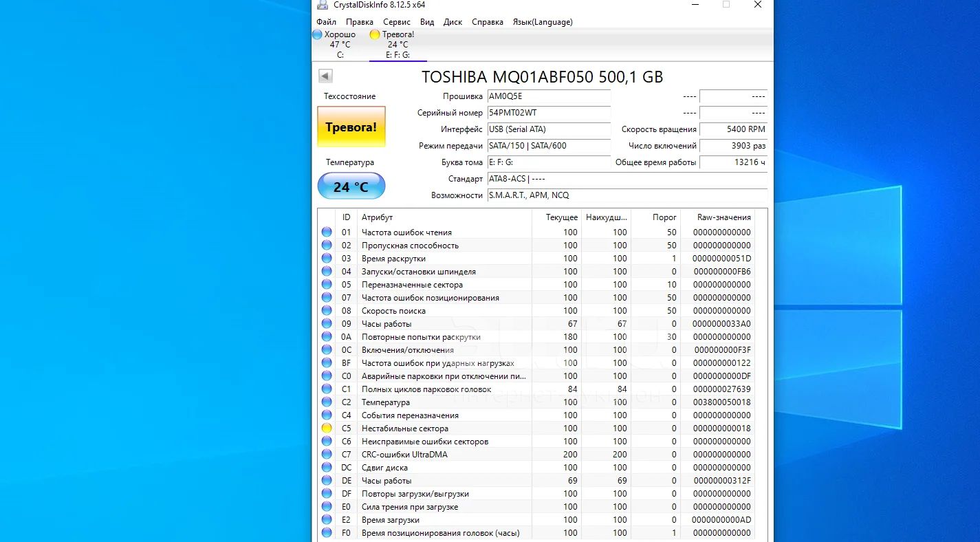Image resolution: width=980 pixels, height=542 pixels.
Task: Open the Сервис menu
Action: pos(396,22)
